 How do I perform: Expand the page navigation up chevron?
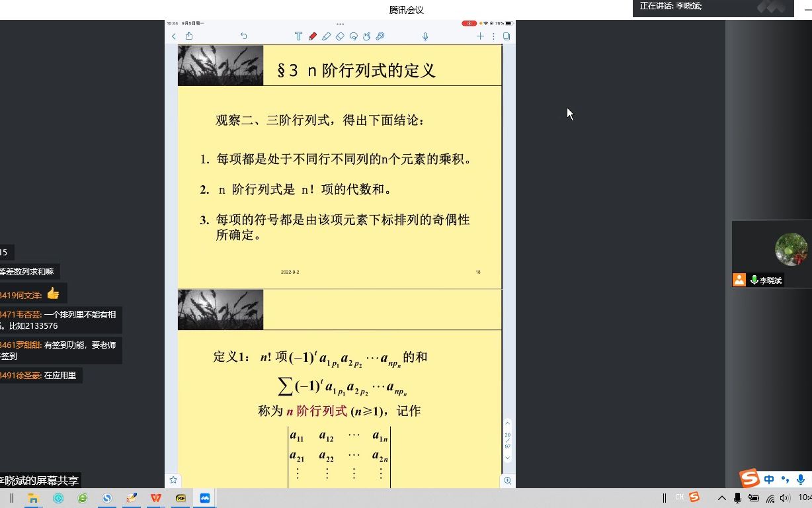(507, 423)
